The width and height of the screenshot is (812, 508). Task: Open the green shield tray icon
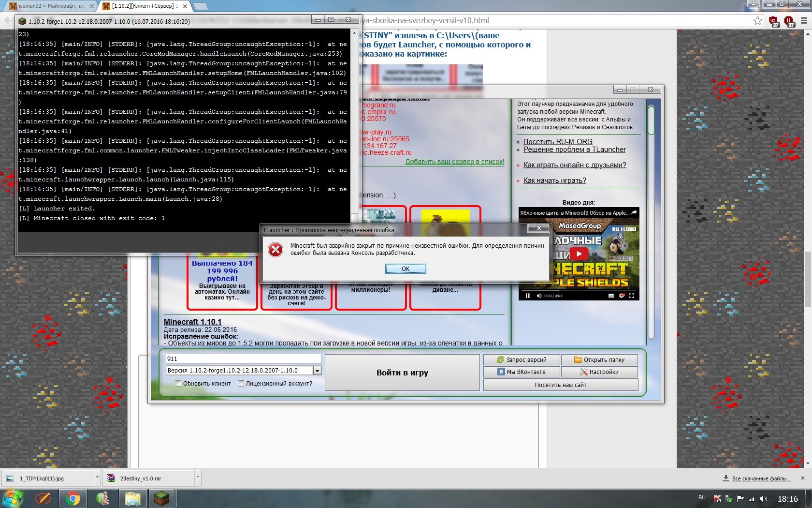tap(728, 499)
